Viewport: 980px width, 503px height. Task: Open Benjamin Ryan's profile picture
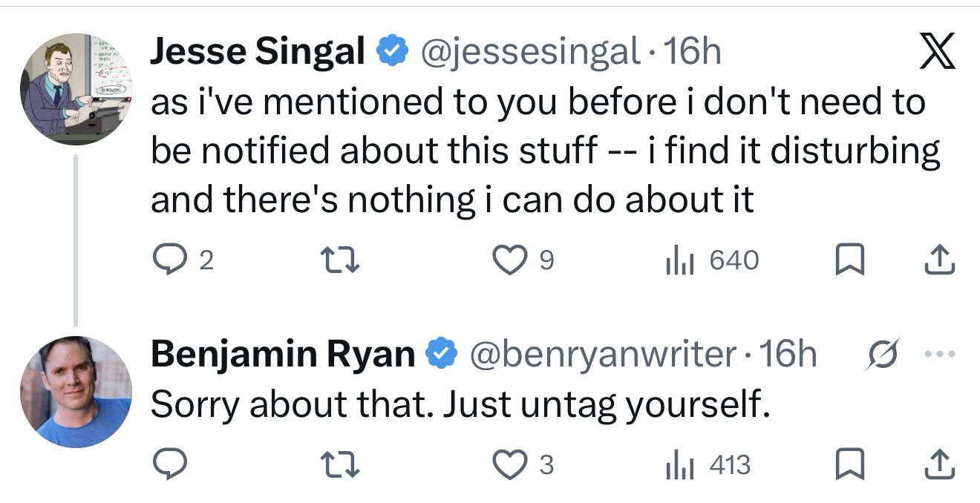tap(76, 392)
